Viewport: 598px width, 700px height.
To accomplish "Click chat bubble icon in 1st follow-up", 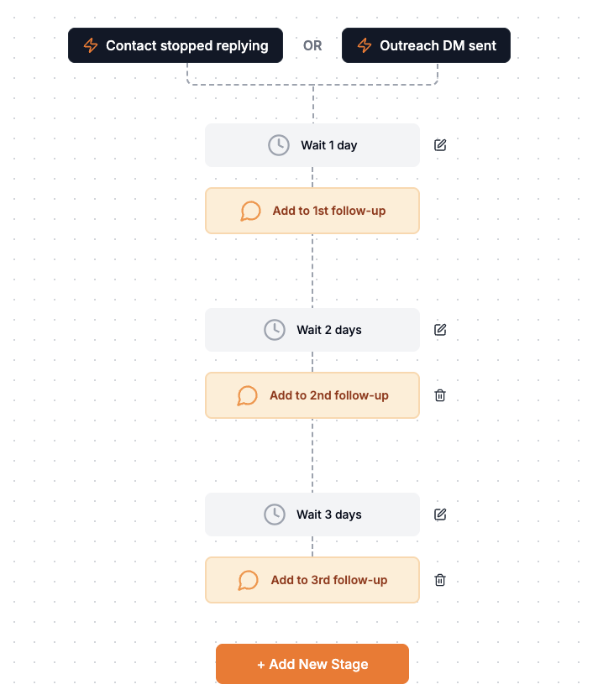I will 250,211.
